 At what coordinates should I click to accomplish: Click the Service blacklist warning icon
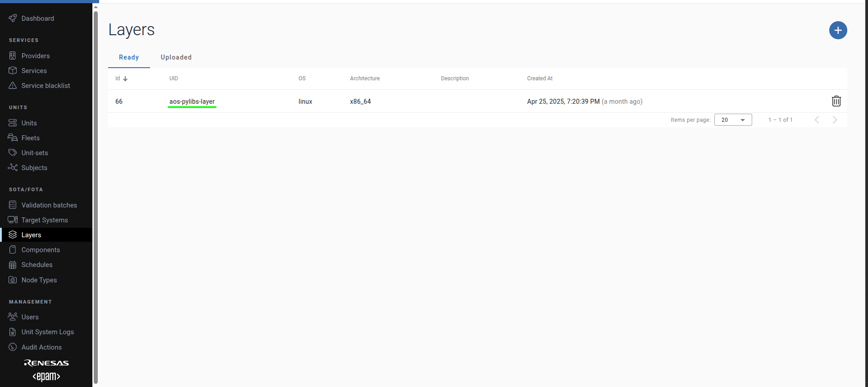pos(13,85)
